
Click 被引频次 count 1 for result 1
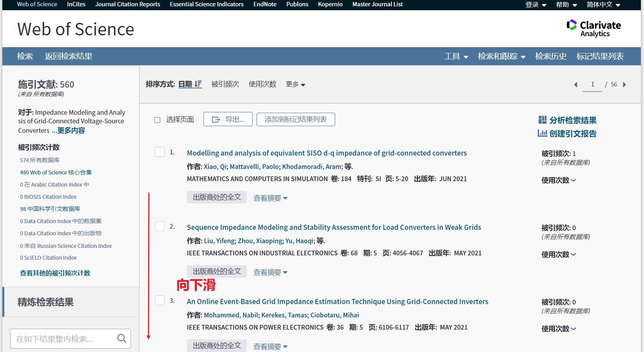click(574, 154)
